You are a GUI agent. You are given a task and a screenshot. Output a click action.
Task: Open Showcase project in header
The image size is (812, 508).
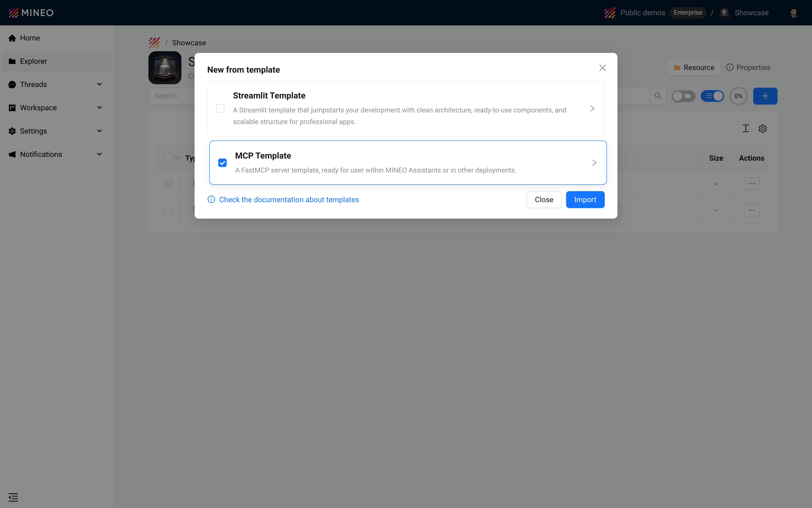click(751, 13)
